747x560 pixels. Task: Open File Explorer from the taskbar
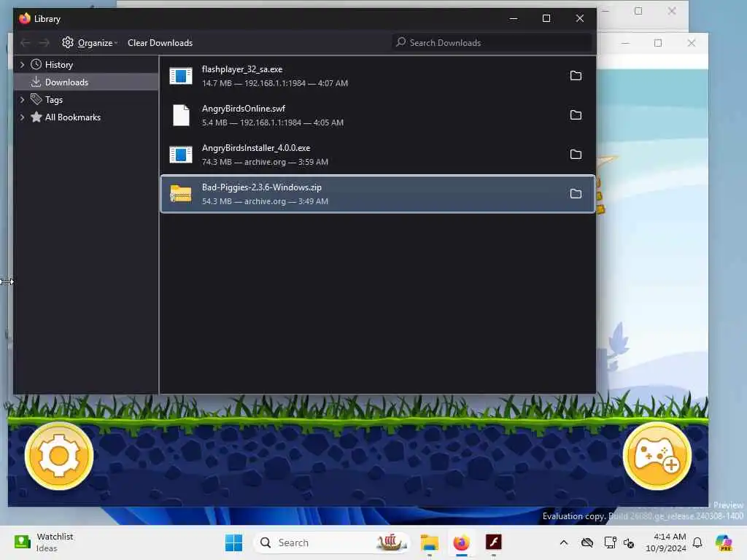(x=429, y=542)
